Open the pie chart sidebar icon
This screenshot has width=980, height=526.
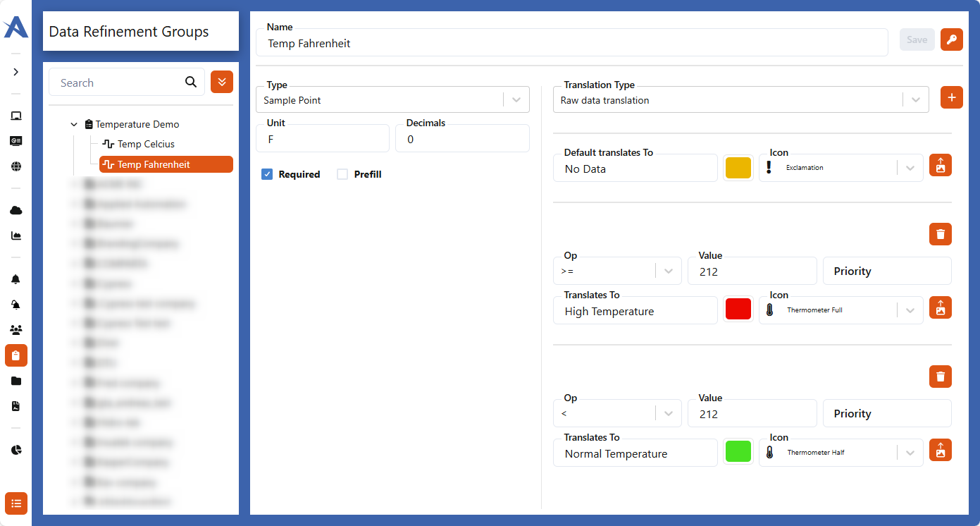16,450
